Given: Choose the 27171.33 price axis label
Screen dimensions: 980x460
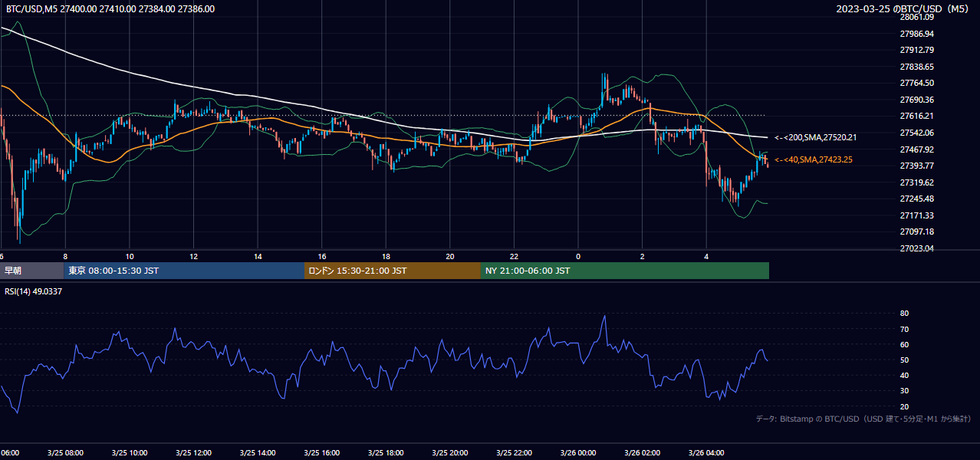Looking at the screenshot, I should [917, 215].
